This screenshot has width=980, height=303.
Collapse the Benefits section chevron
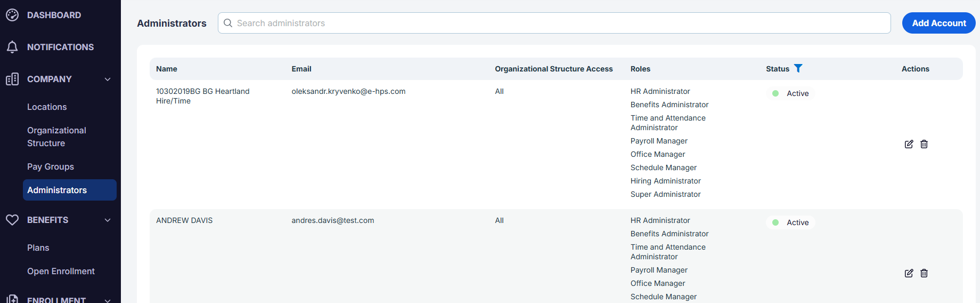tap(108, 220)
